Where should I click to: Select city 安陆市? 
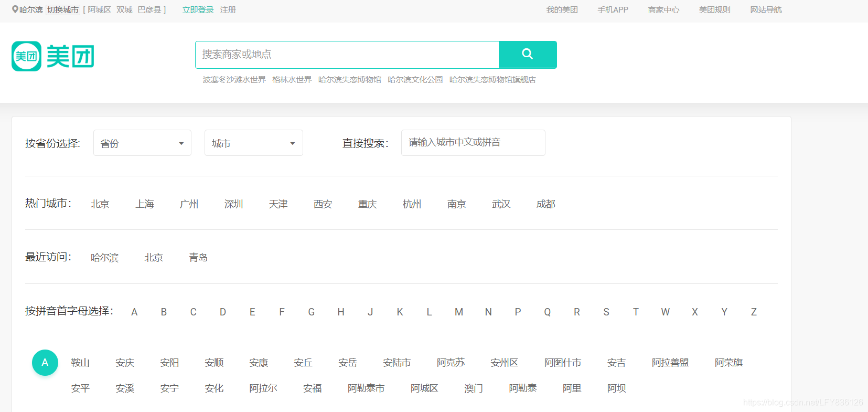tap(397, 362)
